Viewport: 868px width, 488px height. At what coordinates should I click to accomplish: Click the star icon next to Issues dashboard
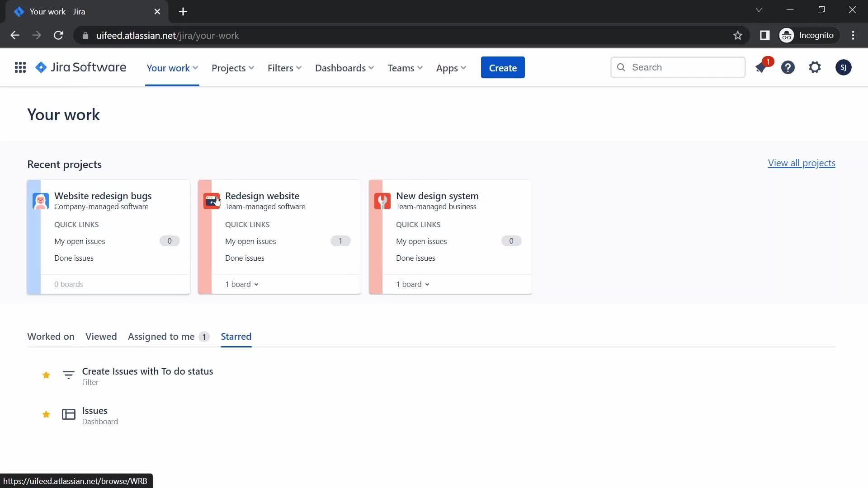pos(47,415)
